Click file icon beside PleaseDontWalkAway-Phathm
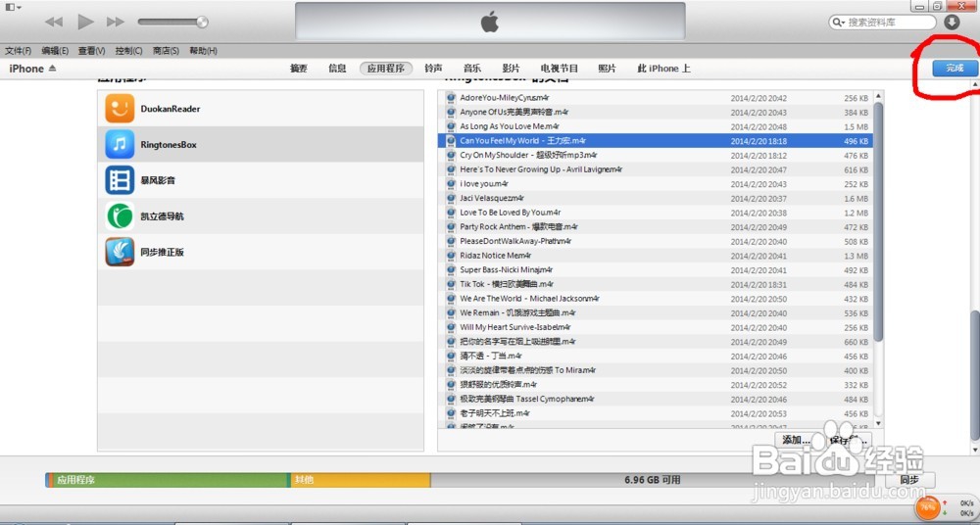 [x=451, y=241]
